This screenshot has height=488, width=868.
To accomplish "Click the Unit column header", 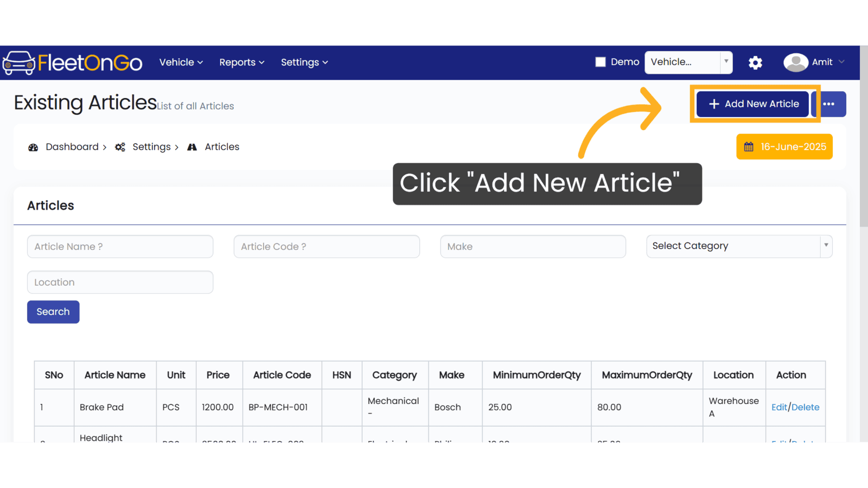I will (x=176, y=375).
